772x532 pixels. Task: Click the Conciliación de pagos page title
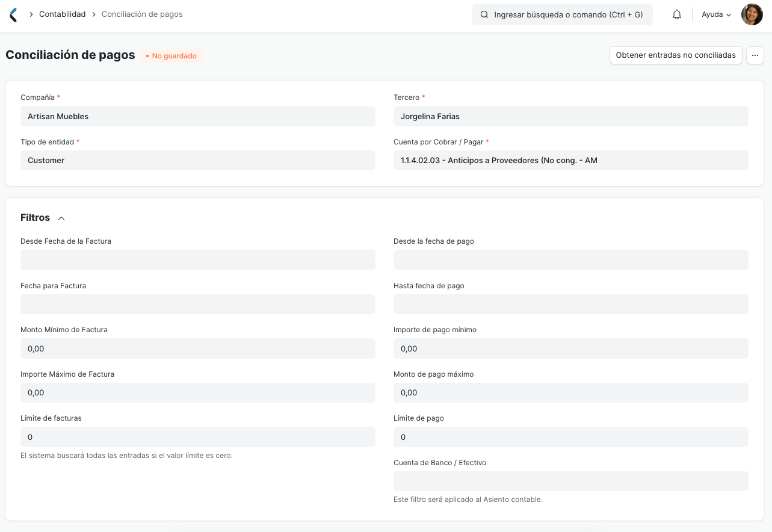click(x=70, y=55)
